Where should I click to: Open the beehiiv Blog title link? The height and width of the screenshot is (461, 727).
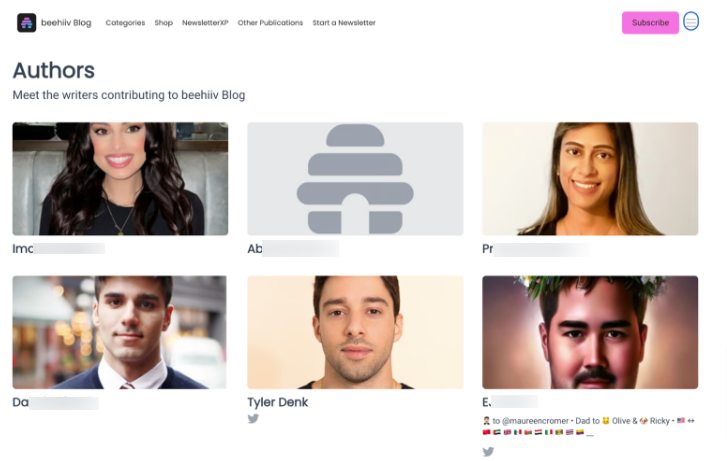[x=66, y=23]
